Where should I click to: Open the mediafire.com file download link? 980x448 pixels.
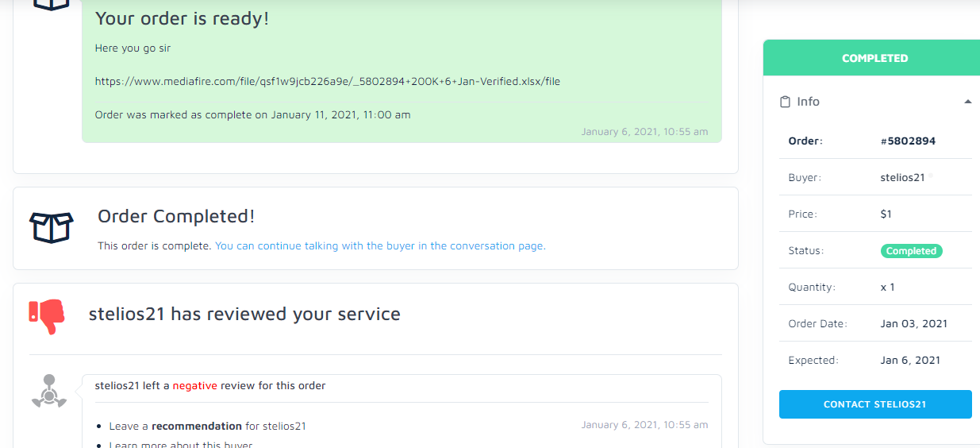click(x=327, y=81)
